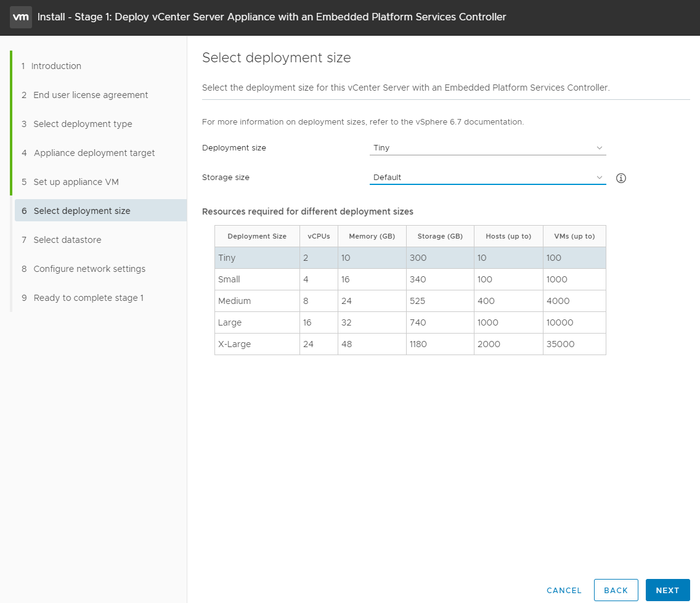Click the Select deployment size heading
Image resolution: width=700 pixels, height=603 pixels.
point(276,57)
